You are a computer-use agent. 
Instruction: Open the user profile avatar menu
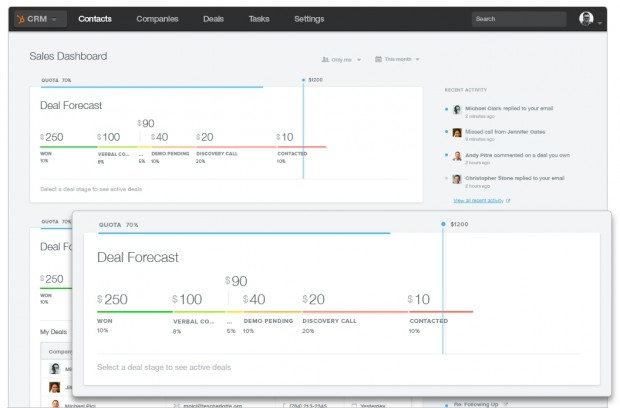586,19
